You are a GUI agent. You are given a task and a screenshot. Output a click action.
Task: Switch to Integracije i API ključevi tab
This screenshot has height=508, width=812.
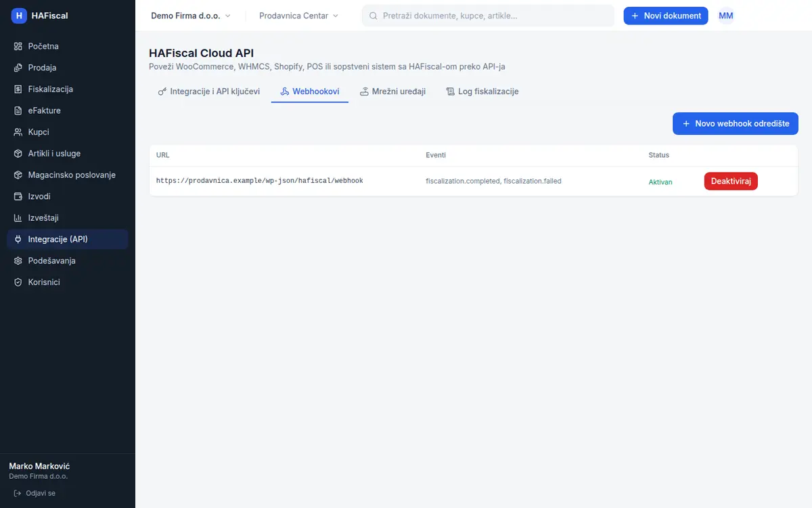[x=208, y=91]
